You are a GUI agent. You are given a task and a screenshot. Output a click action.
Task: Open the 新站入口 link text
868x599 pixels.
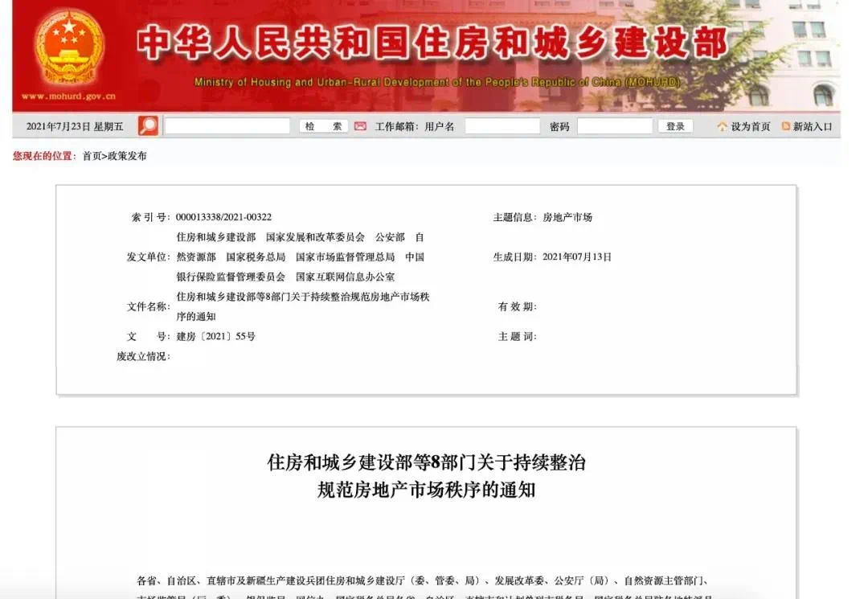813,126
